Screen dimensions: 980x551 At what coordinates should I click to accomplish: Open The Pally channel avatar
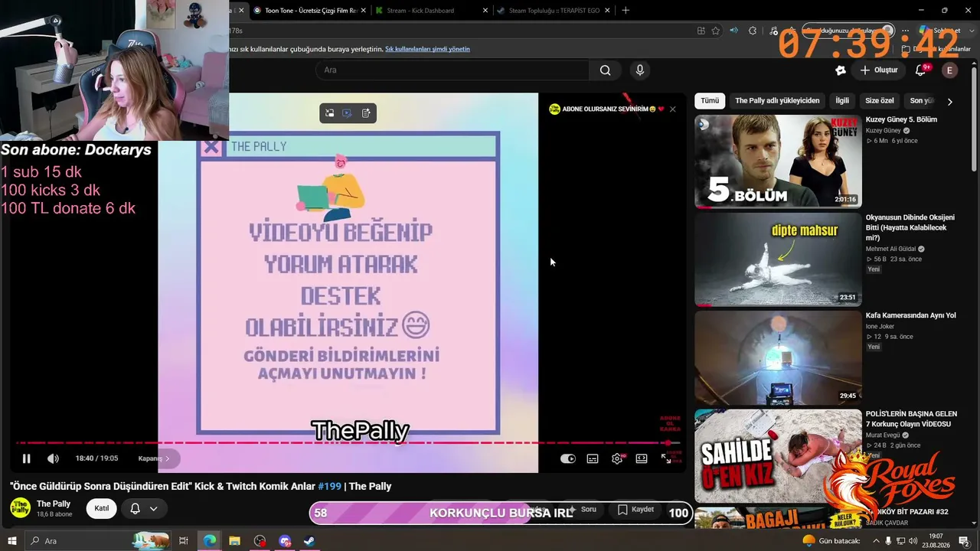pyautogui.click(x=20, y=508)
